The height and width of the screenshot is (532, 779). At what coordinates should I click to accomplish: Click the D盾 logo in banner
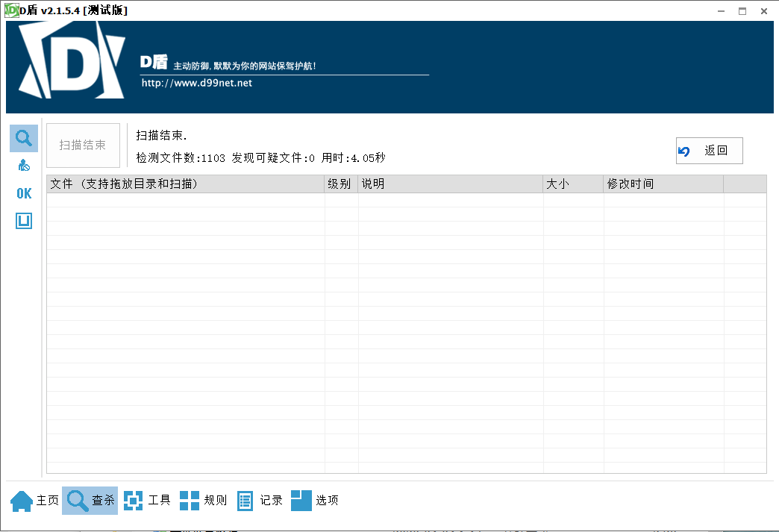[72, 60]
